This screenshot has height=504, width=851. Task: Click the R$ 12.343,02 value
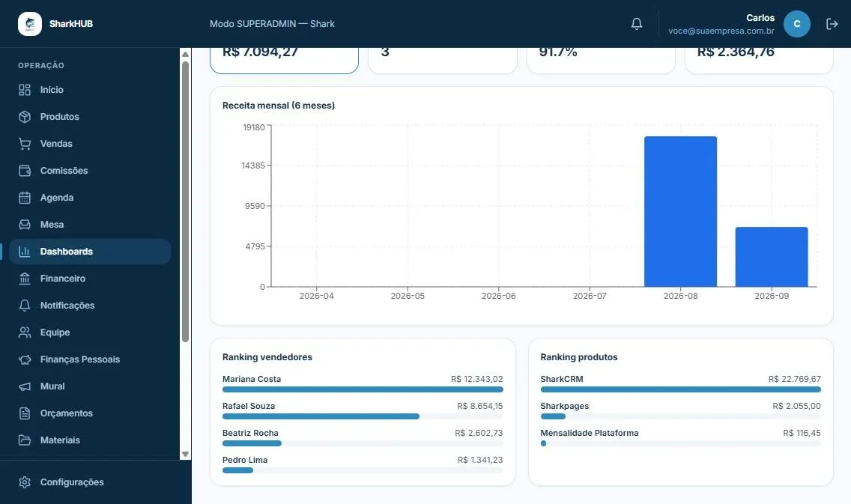pos(476,379)
